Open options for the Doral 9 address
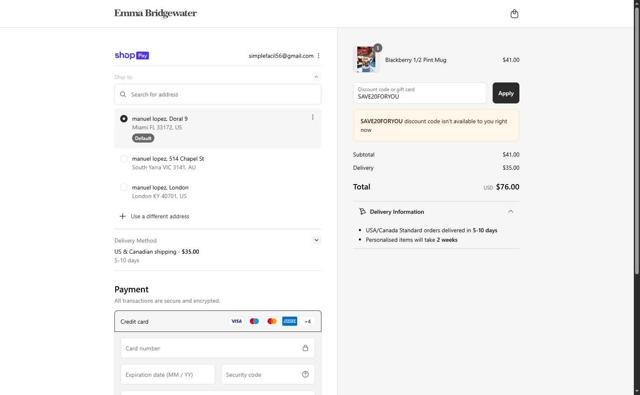 [x=313, y=117]
